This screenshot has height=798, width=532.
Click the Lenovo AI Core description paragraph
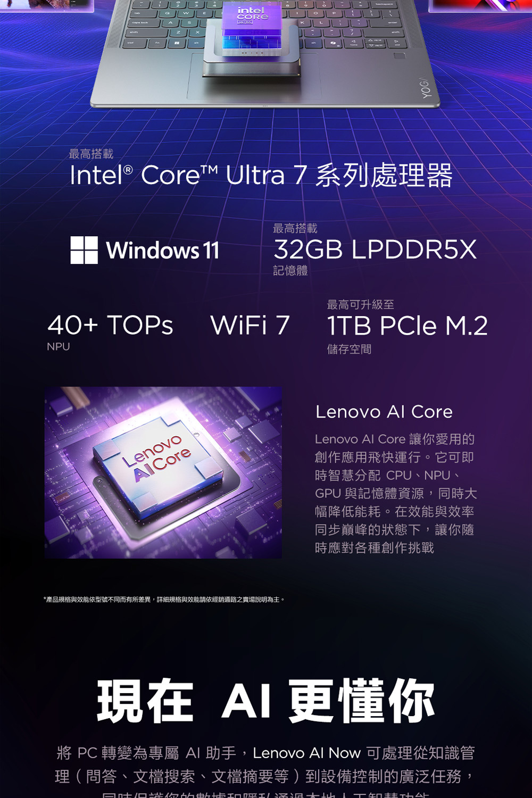point(396,493)
